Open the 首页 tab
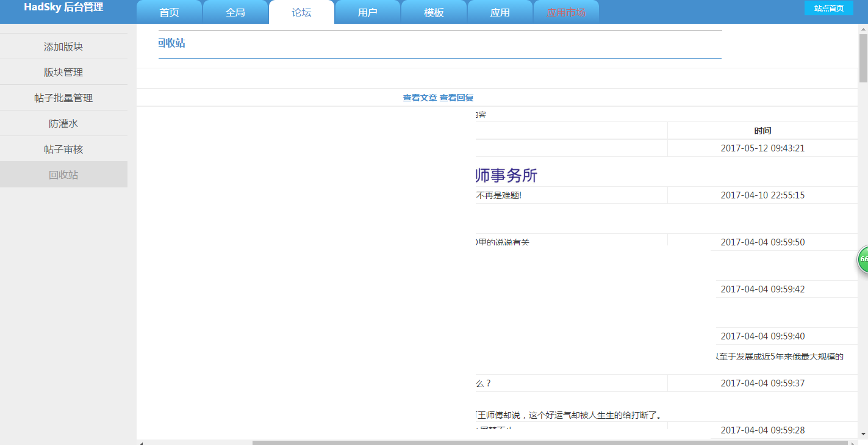This screenshot has width=868, height=445. tap(169, 12)
